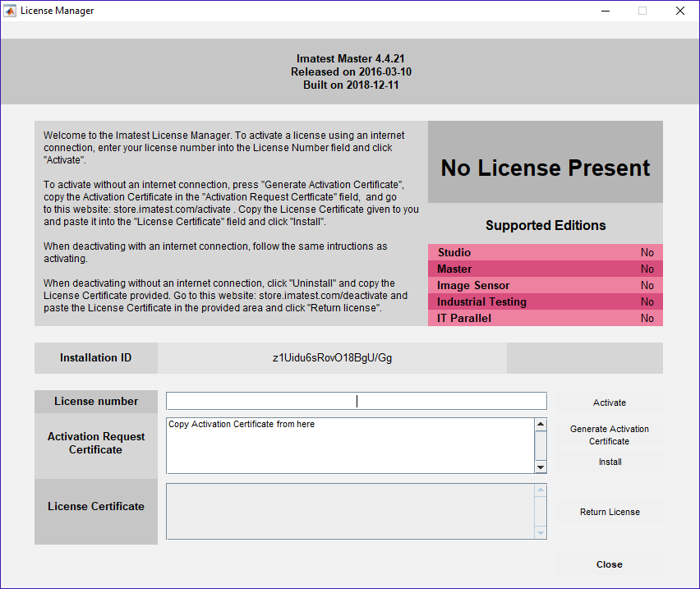Click the Imatest Master 4.4.21 version header
700x589 pixels.
pyautogui.click(x=351, y=58)
